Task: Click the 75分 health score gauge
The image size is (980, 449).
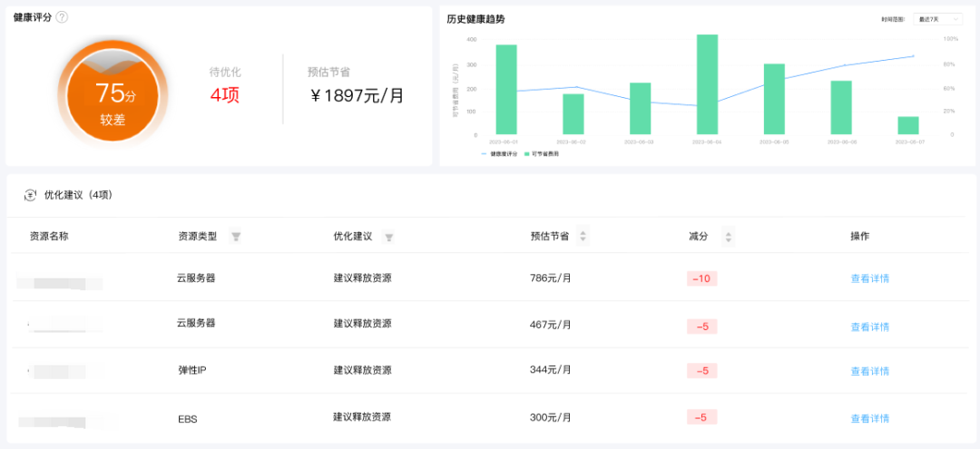Action: [113, 95]
